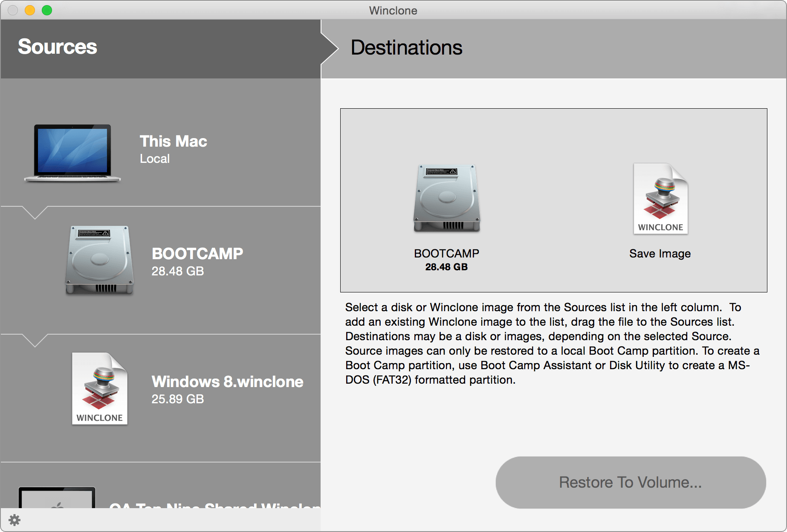Image resolution: width=787 pixels, height=532 pixels.
Task: Click the partially visible shared Mac display icon
Action: point(57,498)
